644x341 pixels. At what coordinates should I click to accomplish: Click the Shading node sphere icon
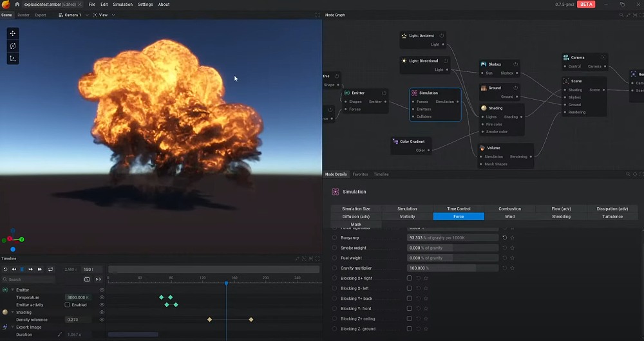coord(484,108)
